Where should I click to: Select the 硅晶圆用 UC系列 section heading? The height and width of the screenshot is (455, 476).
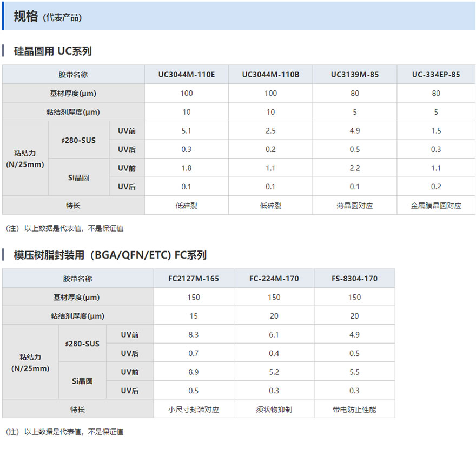click(x=53, y=51)
